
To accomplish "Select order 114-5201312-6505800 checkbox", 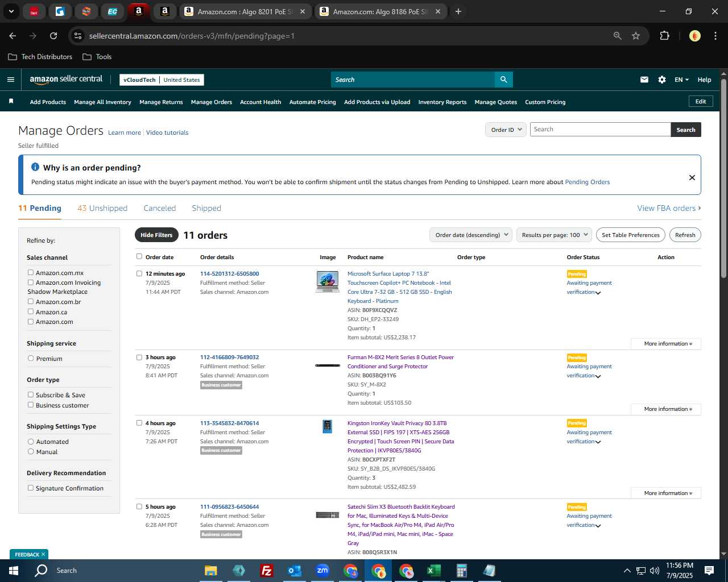I will tap(139, 273).
